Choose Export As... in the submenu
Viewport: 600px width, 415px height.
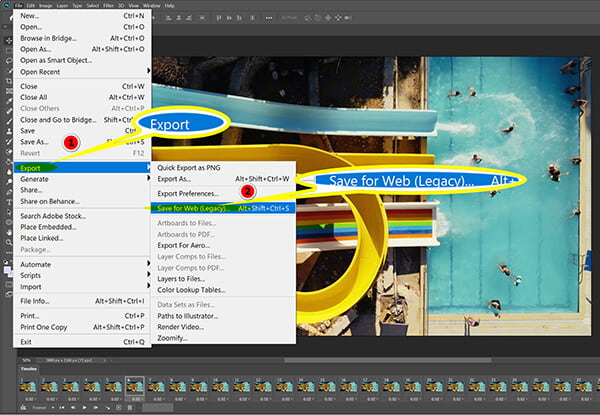click(x=223, y=179)
